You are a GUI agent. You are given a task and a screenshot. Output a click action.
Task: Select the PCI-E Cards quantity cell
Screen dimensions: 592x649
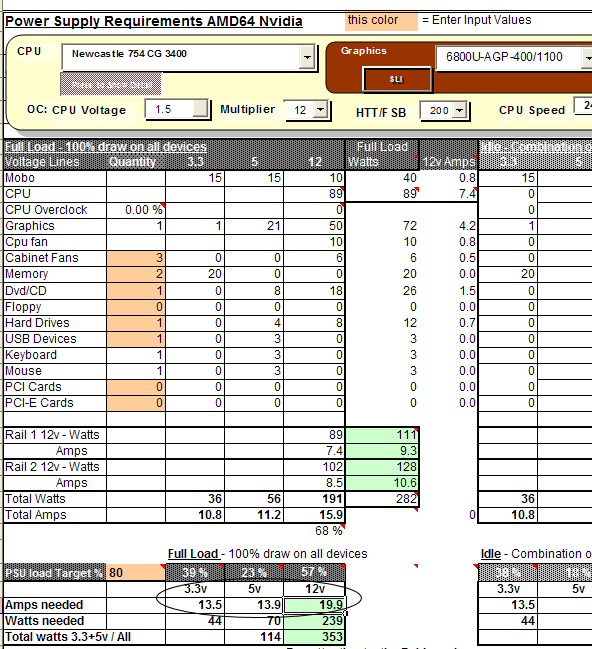136,403
